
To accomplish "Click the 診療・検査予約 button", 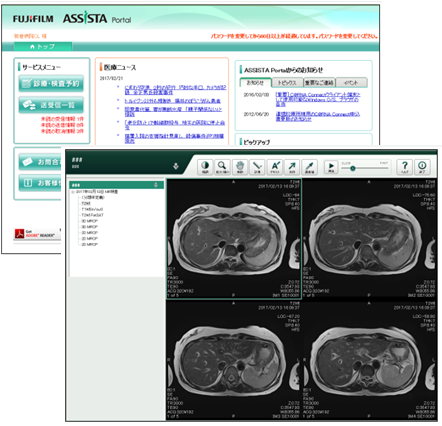I will coord(51,83).
